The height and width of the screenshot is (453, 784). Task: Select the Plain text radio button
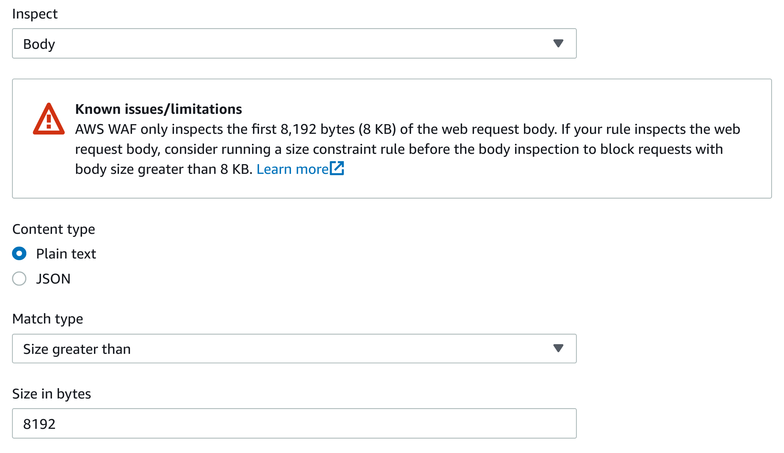(19, 254)
